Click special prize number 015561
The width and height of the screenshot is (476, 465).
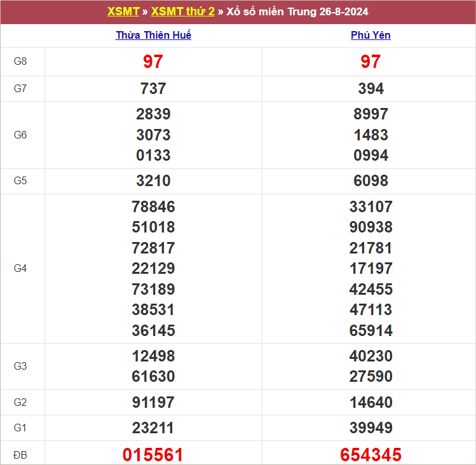(153, 455)
